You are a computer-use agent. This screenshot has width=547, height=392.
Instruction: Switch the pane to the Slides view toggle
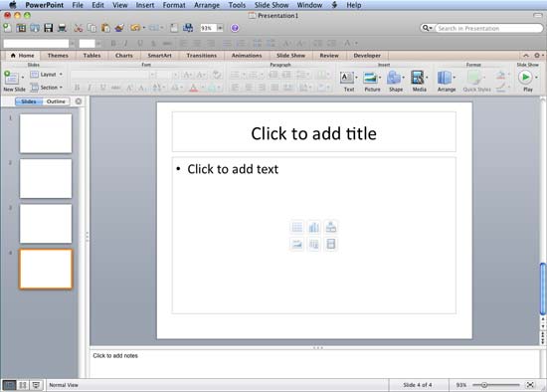click(29, 101)
